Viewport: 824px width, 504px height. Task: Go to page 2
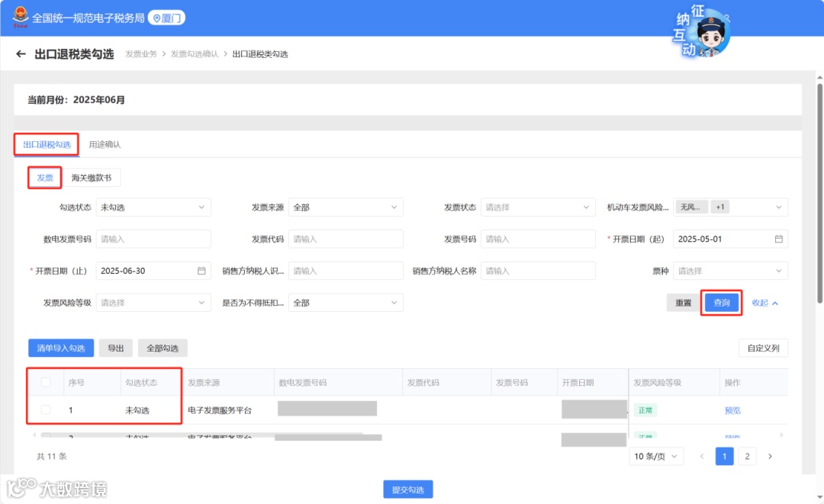[x=747, y=456]
